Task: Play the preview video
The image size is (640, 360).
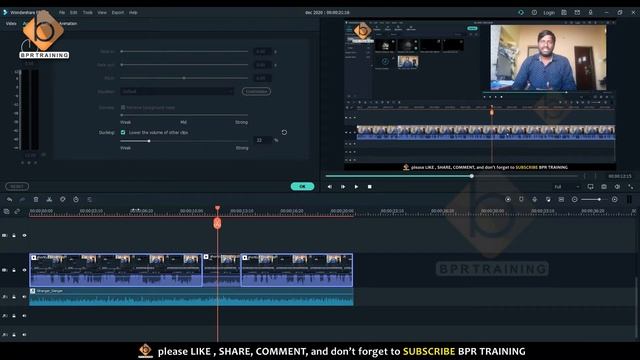Action: tap(356, 187)
